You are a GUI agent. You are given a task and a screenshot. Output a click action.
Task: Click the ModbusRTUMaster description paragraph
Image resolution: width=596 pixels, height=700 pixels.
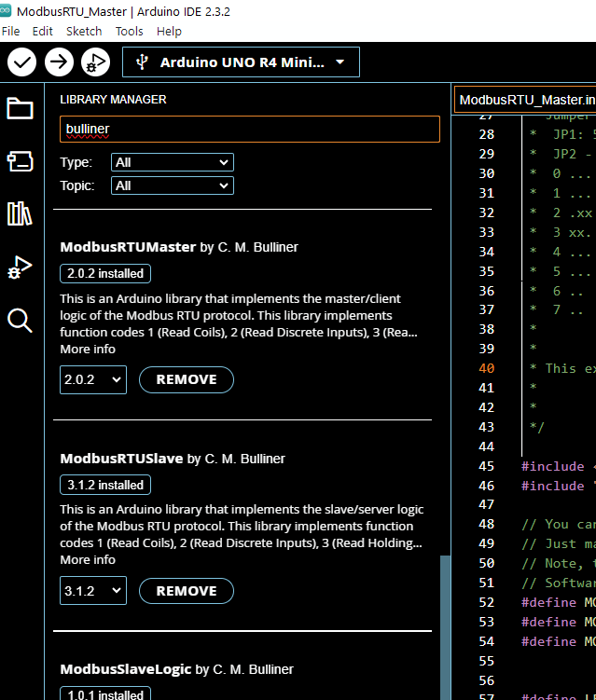click(239, 316)
